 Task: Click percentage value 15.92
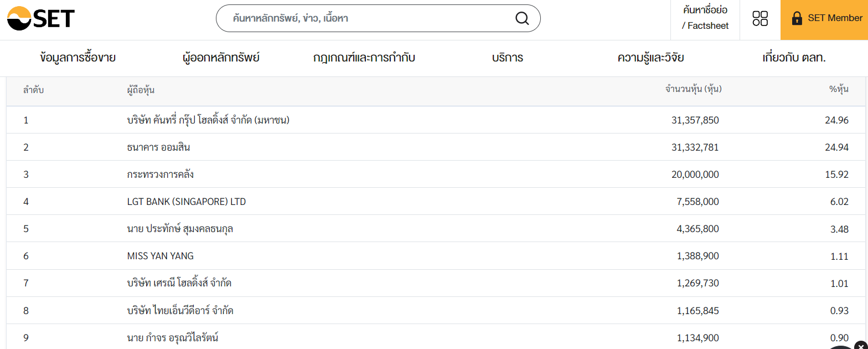coord(837,174)
